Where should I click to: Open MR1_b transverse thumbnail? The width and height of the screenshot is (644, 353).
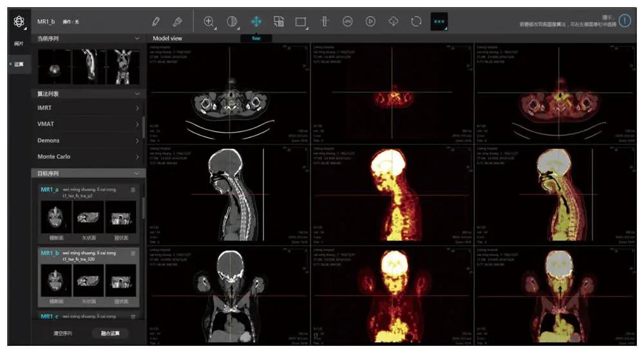[56, 280]
